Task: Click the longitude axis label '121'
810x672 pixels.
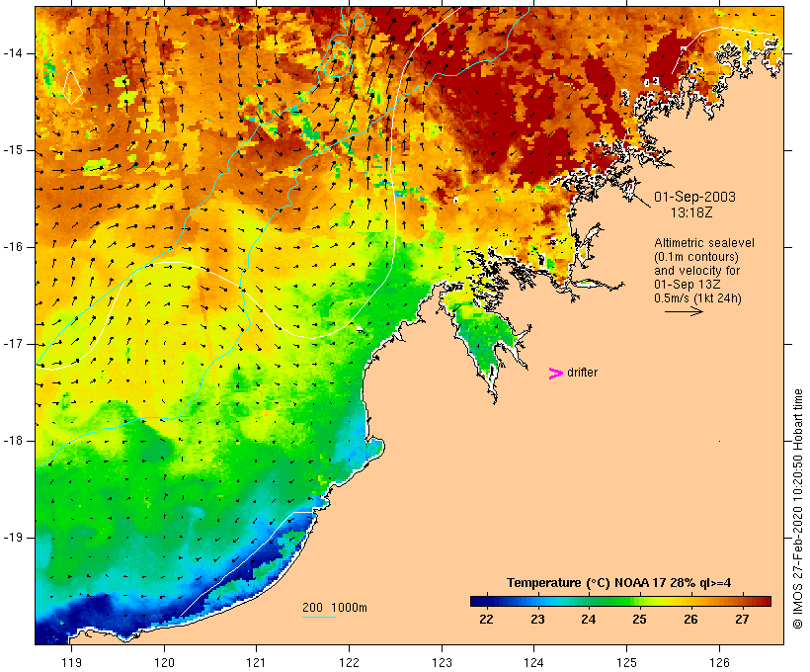Action: click(x=256, y=663)
